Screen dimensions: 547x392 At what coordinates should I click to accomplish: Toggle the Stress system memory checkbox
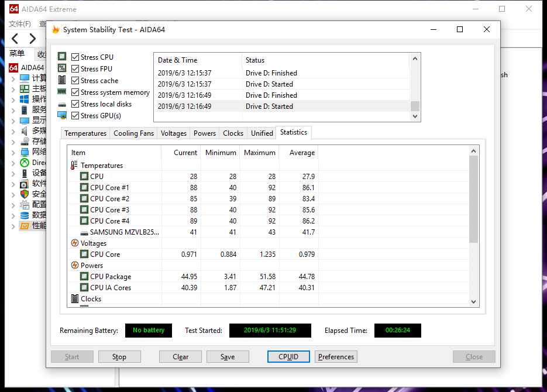coord(75,92)
